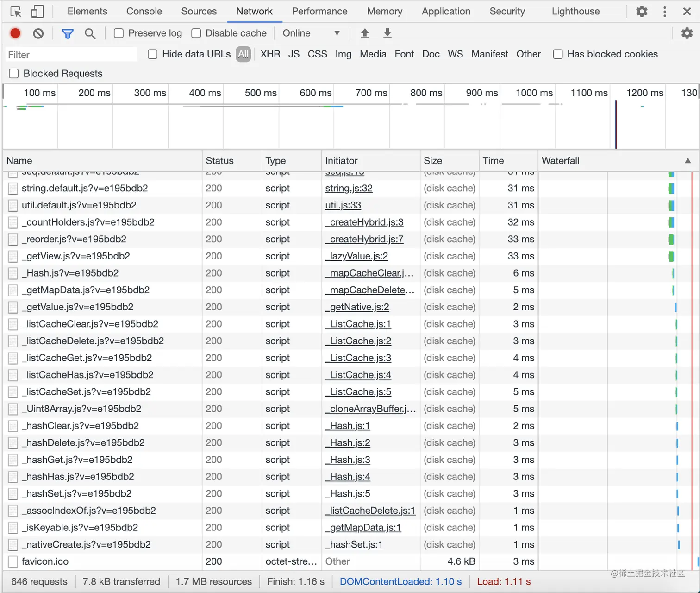Stop recording network log (red dot)
The image size is (700, 593).
click(x=15, y=33)
